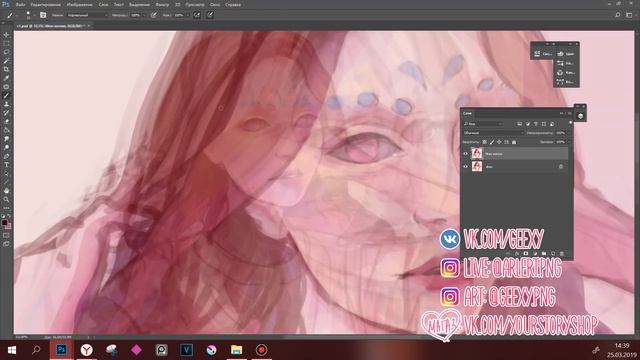
Task: Open the layer opacity dropdown
Action: point(568,133)
